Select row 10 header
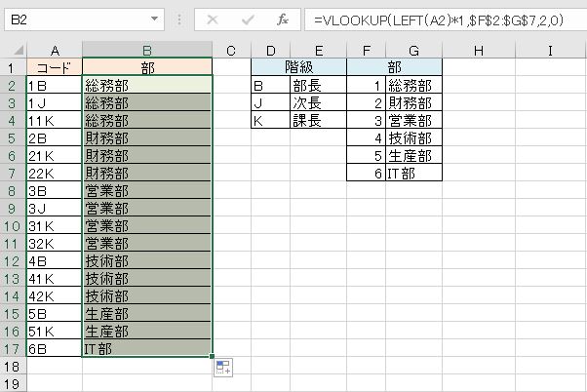This screenshot has width=587, height=392. point(12,226)
